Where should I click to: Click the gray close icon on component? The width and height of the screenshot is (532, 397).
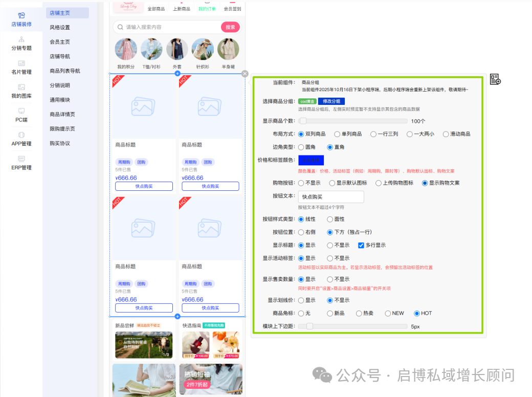click(x=245, y=74)
